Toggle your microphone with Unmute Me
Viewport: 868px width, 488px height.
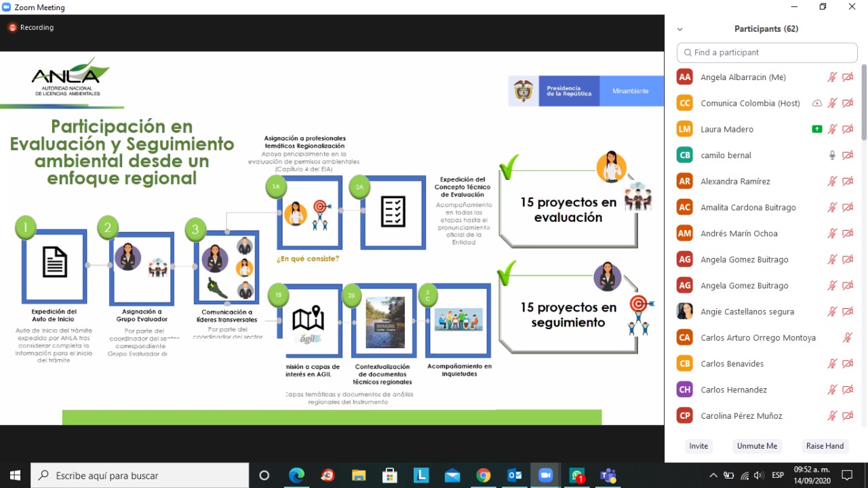[757, 446]
